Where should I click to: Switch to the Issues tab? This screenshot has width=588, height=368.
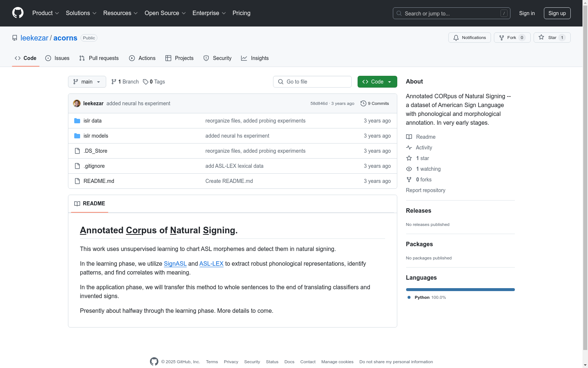[57, 58]
